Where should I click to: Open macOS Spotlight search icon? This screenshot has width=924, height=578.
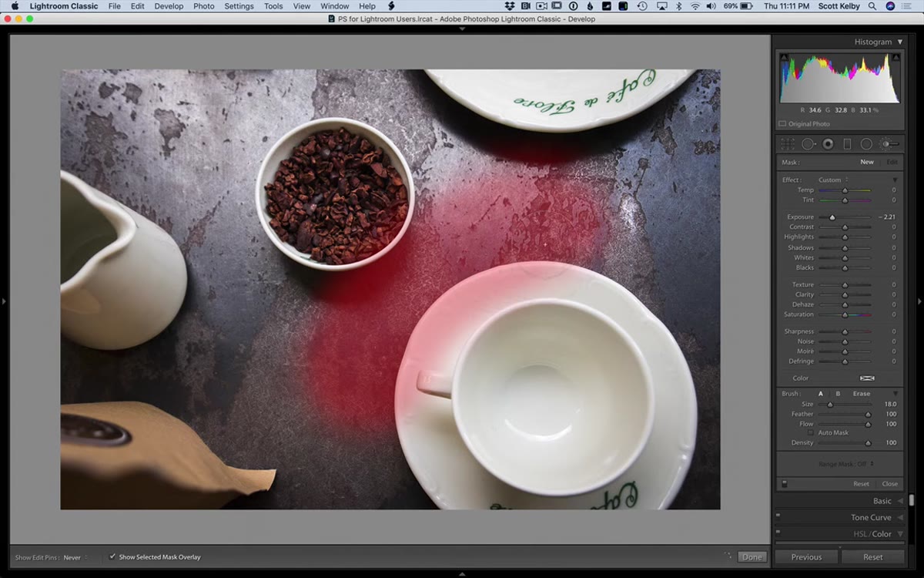pos(872,6)
